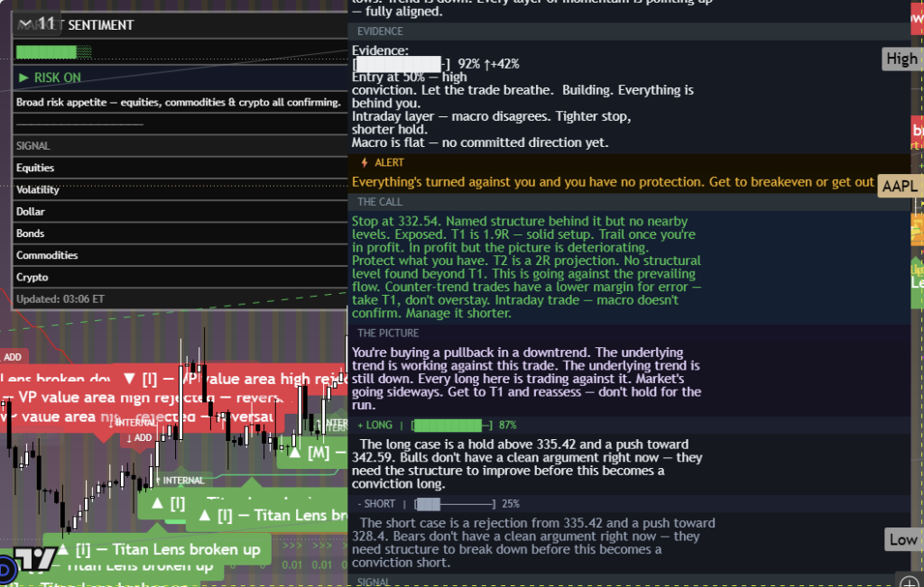Image resolution: width=924 pixels, height=587 pixels.
Task: Select the Bonds signal row
Action: point(180,234)
